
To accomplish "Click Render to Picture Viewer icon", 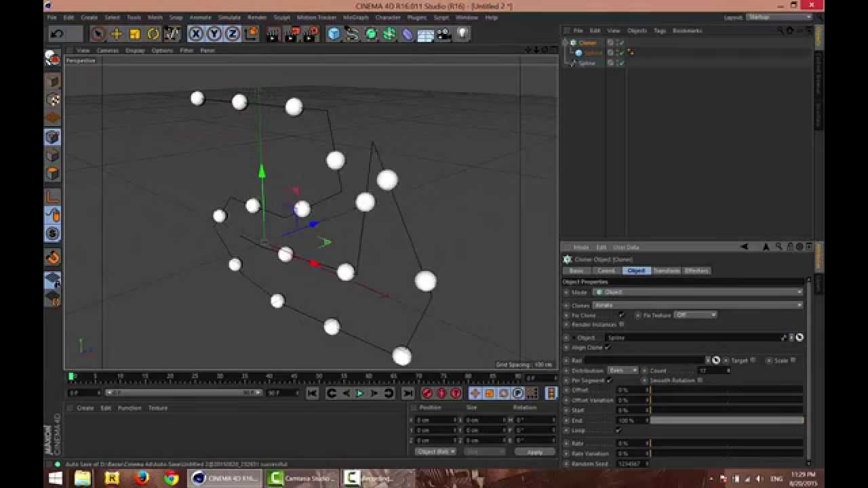I will click(x=292, y=33).
